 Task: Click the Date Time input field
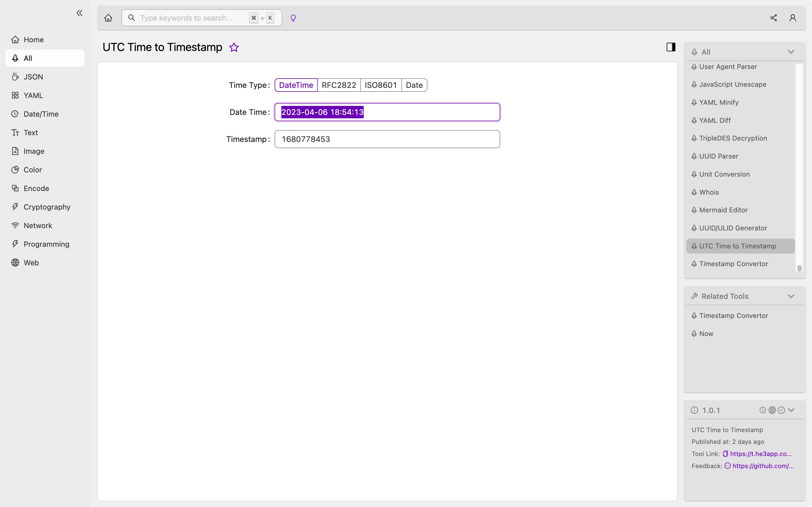click(387, 112)
